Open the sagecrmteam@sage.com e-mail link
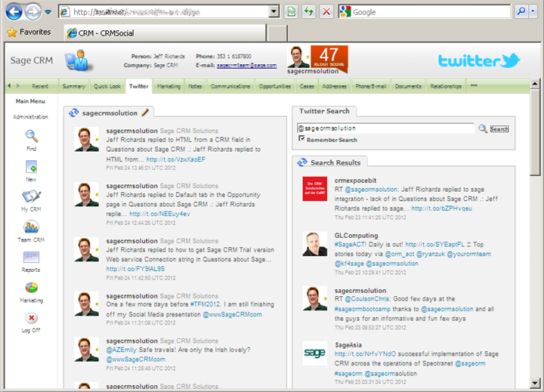This screenshot has height=392, width=544. (246, 65)
